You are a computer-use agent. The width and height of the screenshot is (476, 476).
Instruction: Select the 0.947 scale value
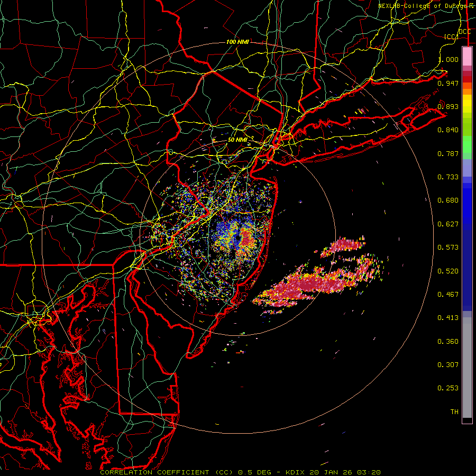448,83
